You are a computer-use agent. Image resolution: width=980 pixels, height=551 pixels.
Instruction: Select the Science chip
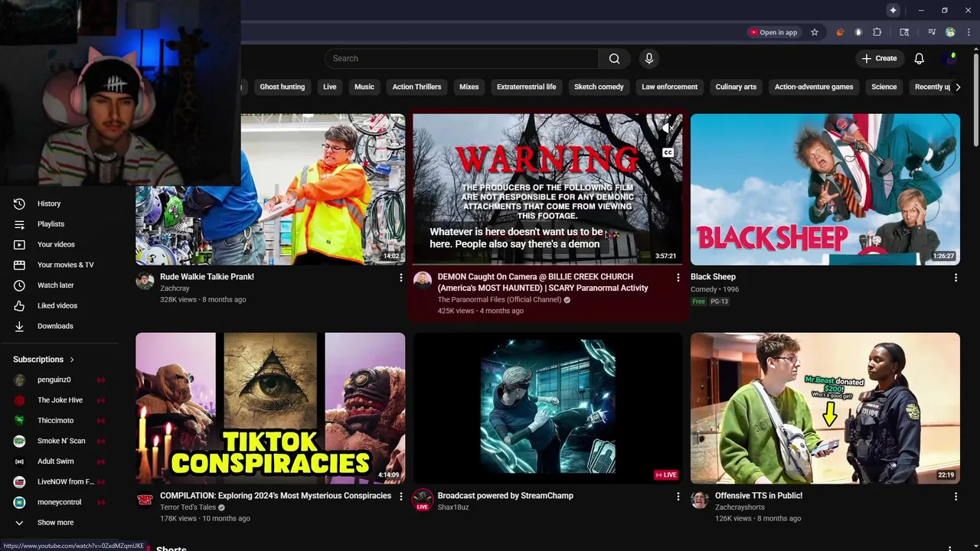(x=884, y=87)
